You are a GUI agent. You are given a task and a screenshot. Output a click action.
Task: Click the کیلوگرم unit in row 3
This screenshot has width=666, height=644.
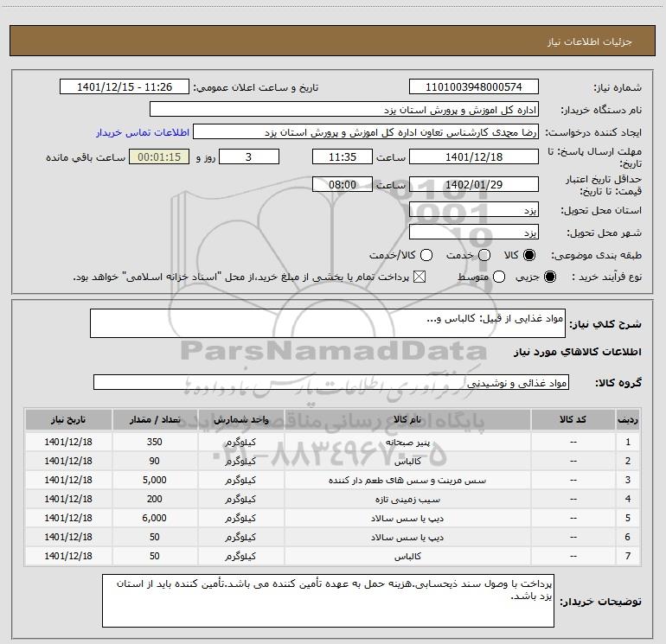point(240,481)
